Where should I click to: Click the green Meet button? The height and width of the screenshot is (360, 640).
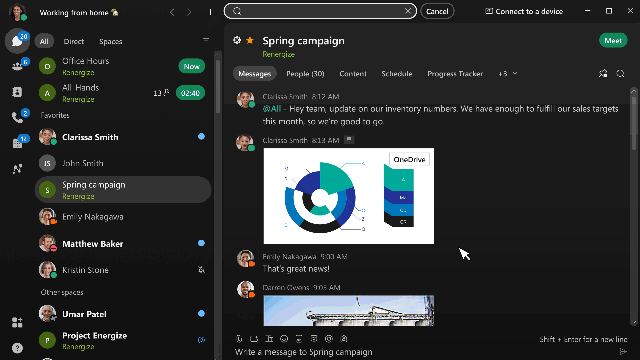[613, 40]
